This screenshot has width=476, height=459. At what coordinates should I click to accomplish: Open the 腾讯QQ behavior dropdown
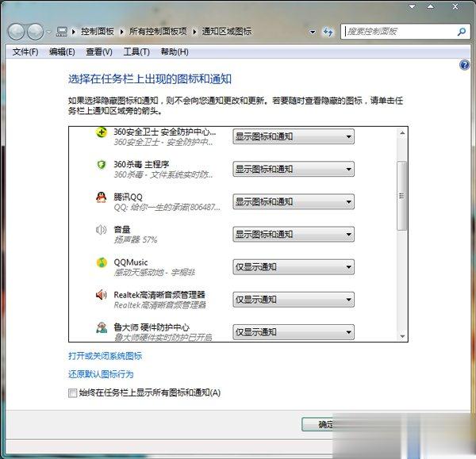click(294, 201)
